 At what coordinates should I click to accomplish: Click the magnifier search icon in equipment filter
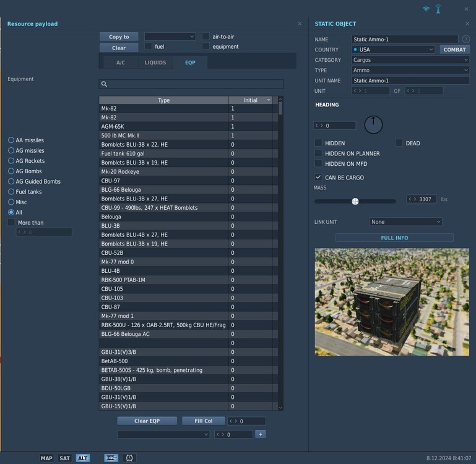click(x=105, y=84)
